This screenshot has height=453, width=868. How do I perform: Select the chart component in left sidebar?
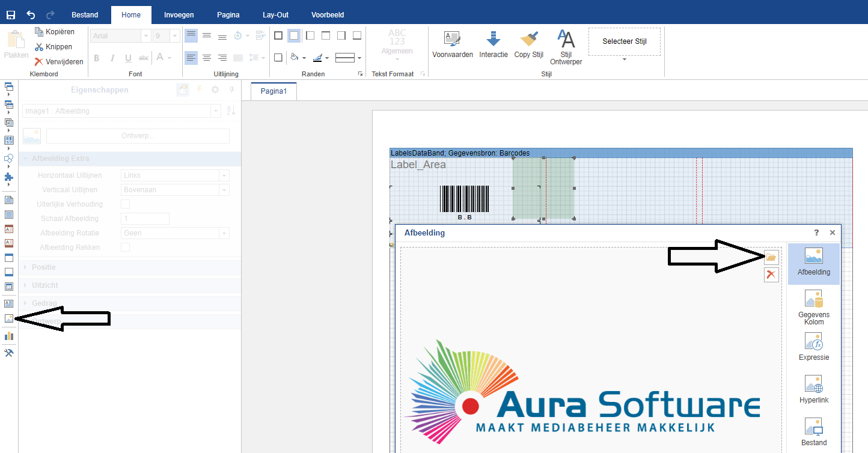[9, 336]
